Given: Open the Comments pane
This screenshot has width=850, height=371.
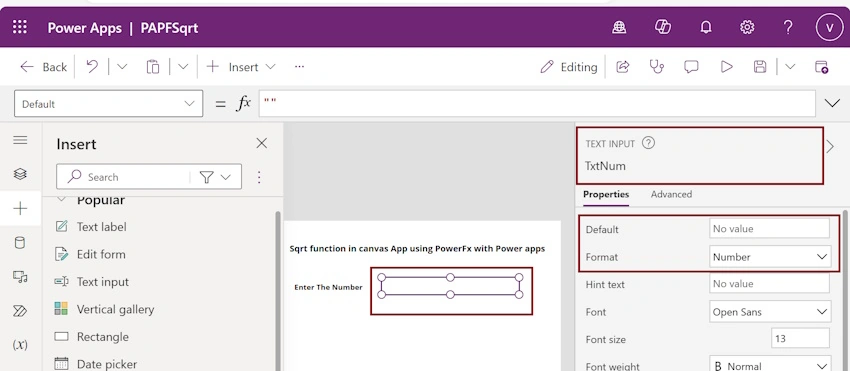Looking at the screenshot, I should 691,67.
